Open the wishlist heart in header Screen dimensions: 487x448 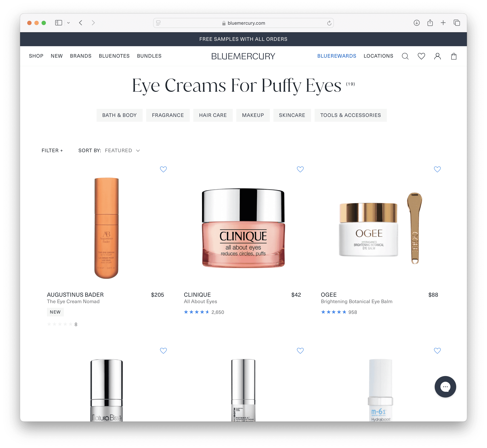[x=421, y=56]
